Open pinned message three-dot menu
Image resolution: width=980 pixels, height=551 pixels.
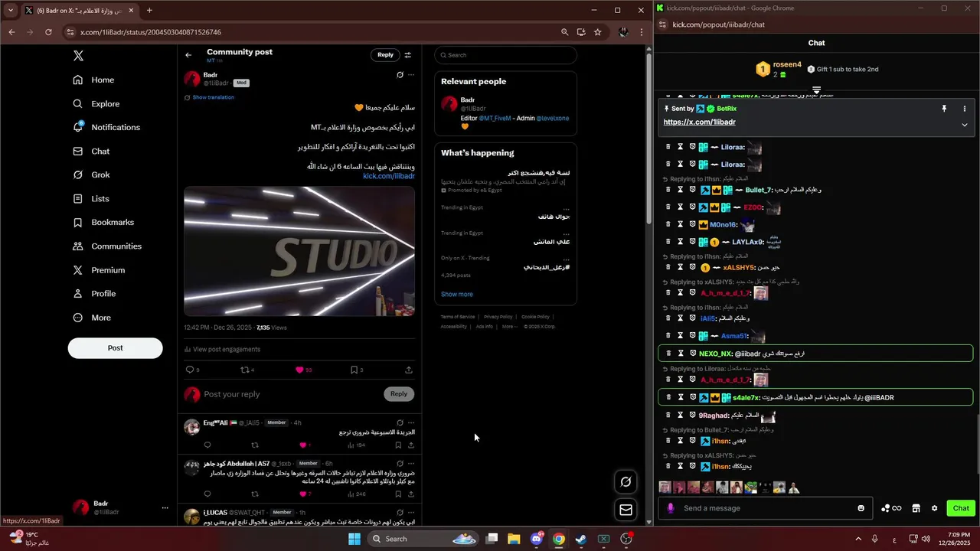[965, 109]
